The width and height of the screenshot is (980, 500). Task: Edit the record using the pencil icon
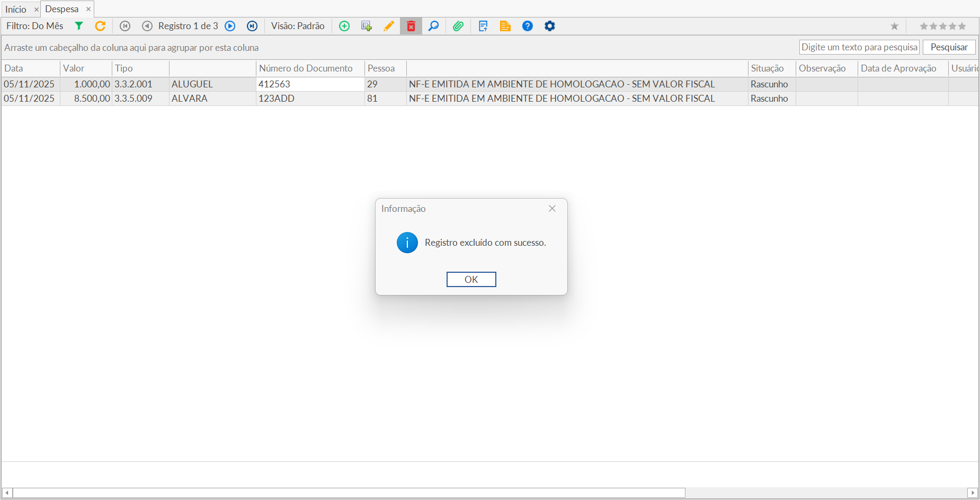(389, 26)
